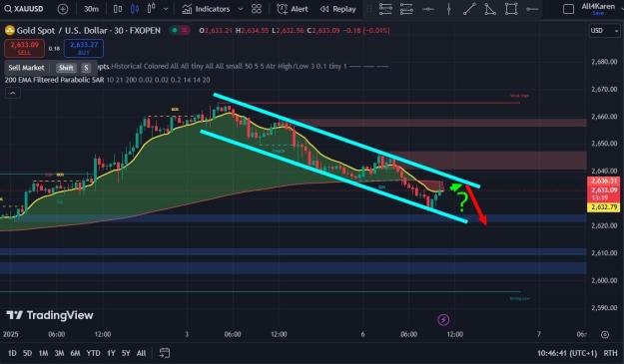Create an Alert
Viewport: 624px width, 364px height.
[x=293, y=9]
